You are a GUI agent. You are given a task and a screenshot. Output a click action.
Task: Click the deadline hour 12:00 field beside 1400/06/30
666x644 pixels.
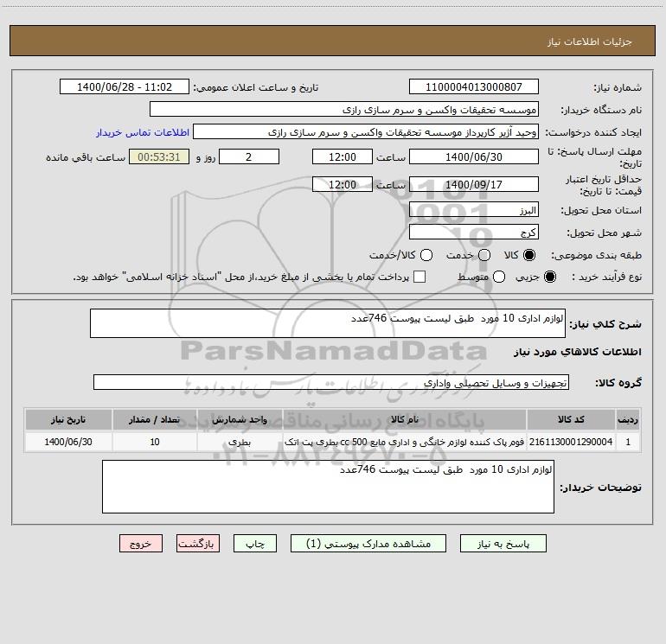[343, 156]
